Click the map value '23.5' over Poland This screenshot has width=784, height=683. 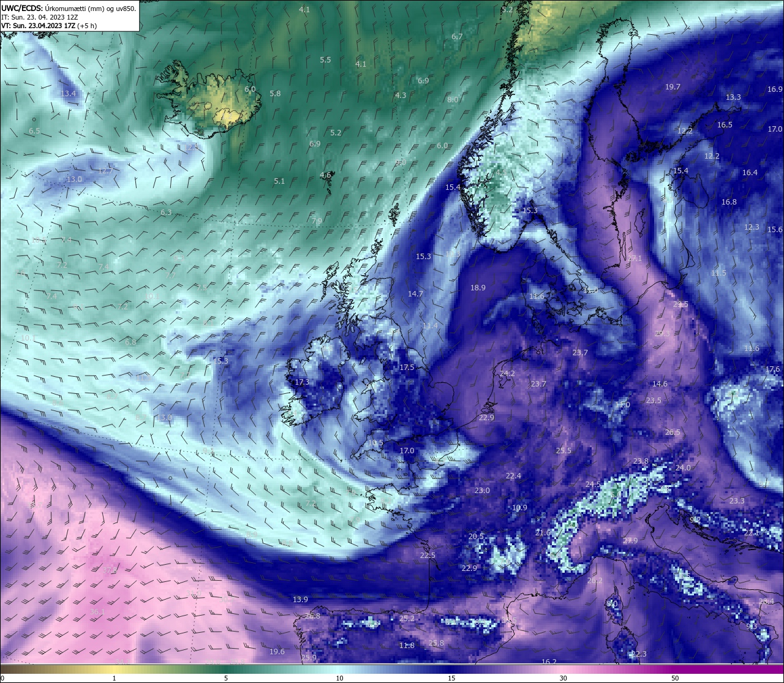click(654, 401)
